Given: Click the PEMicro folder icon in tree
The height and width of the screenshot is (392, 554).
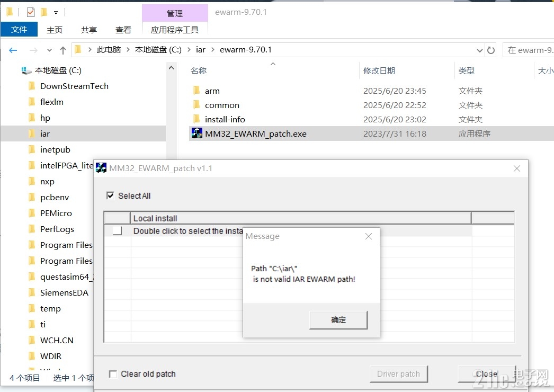Looking at the screenshot, I should [32, 213].
